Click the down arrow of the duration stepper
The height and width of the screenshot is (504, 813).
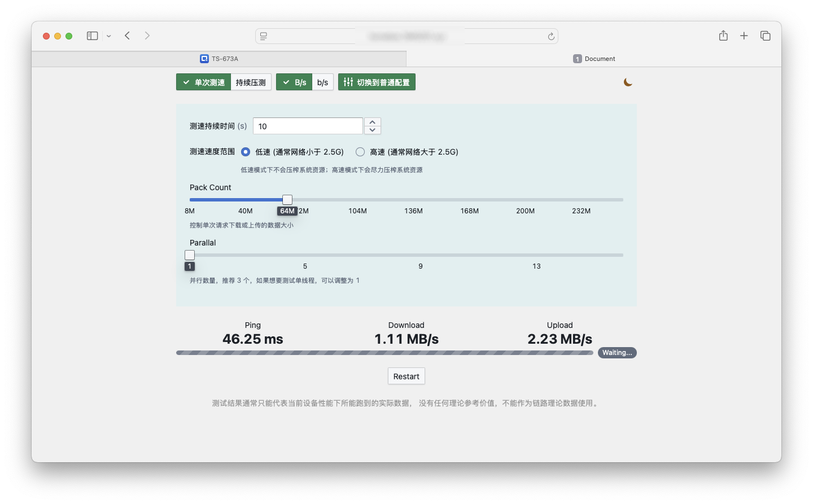tap(372, 129)
